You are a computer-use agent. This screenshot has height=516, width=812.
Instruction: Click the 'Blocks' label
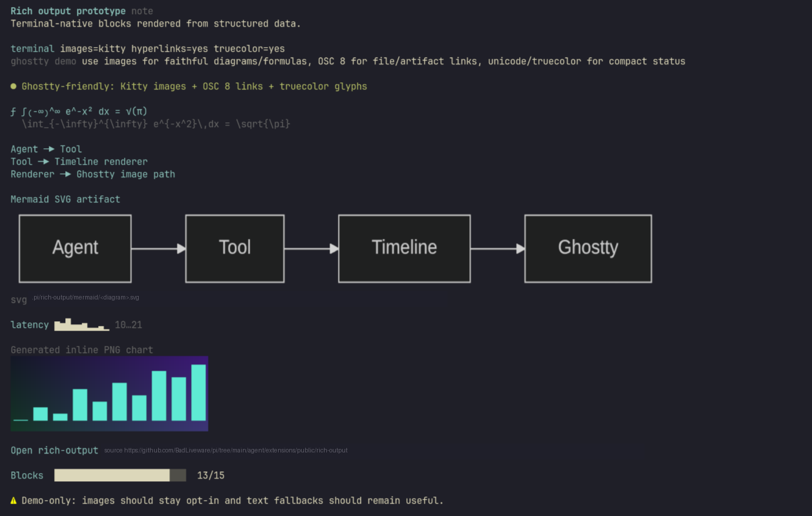tap(27, 475)
